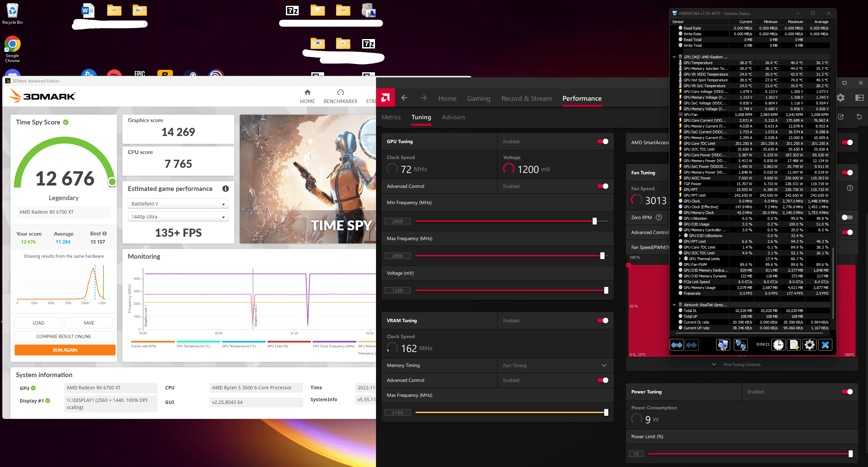Click the HWiNFO clock reset icon
868x467 pixels.
pos(778,345)
